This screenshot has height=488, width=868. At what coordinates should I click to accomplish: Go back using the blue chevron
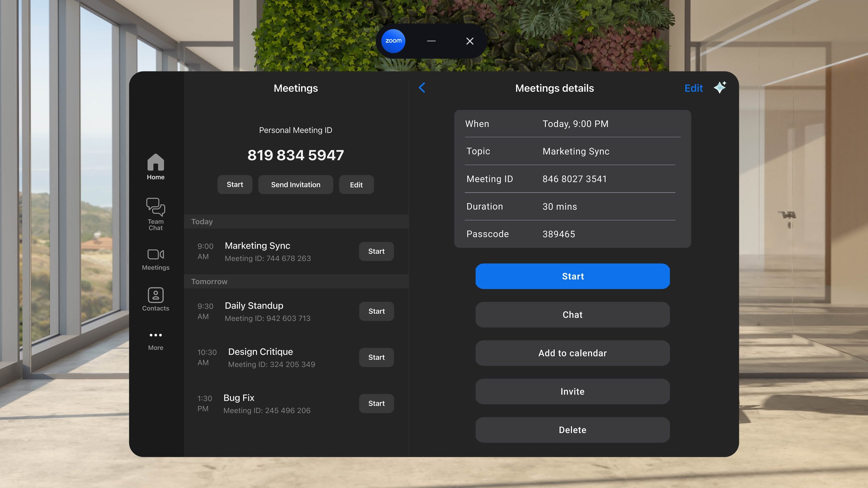click(x=422, y=88)
